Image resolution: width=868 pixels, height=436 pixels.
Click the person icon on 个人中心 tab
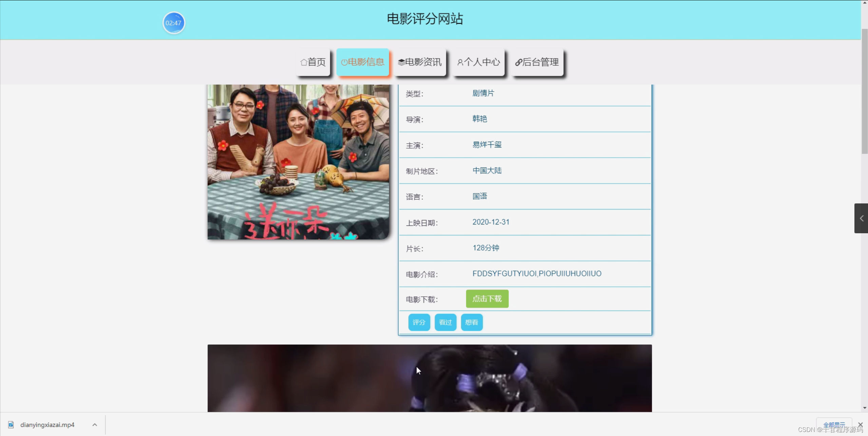(x=460, y=62)
